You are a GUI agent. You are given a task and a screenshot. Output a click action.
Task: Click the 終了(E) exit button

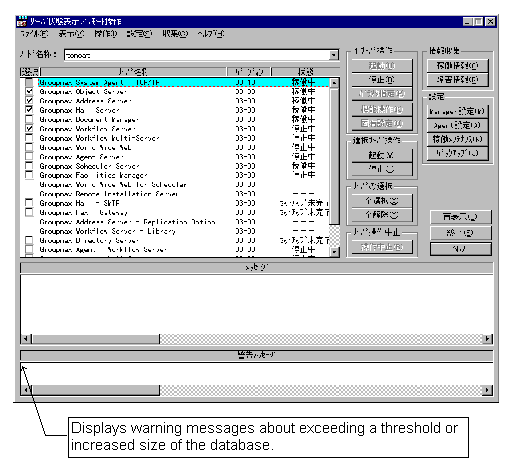(460, 233)
